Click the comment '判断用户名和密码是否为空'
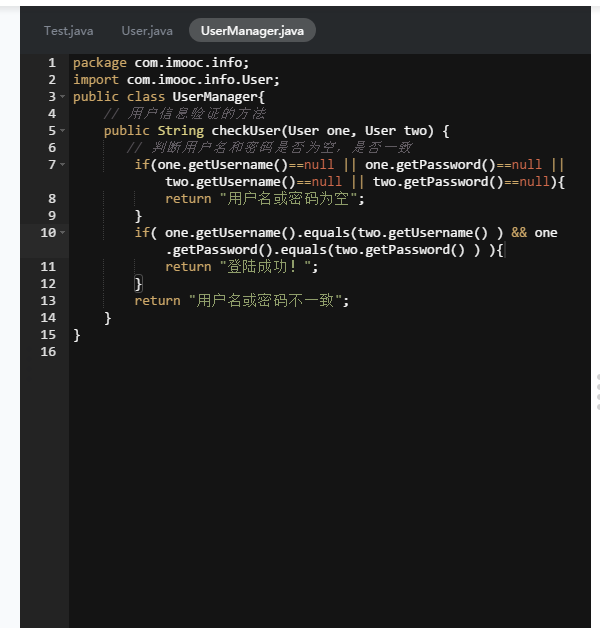Screen dimensions: 600x628 [x=243, y=148]
